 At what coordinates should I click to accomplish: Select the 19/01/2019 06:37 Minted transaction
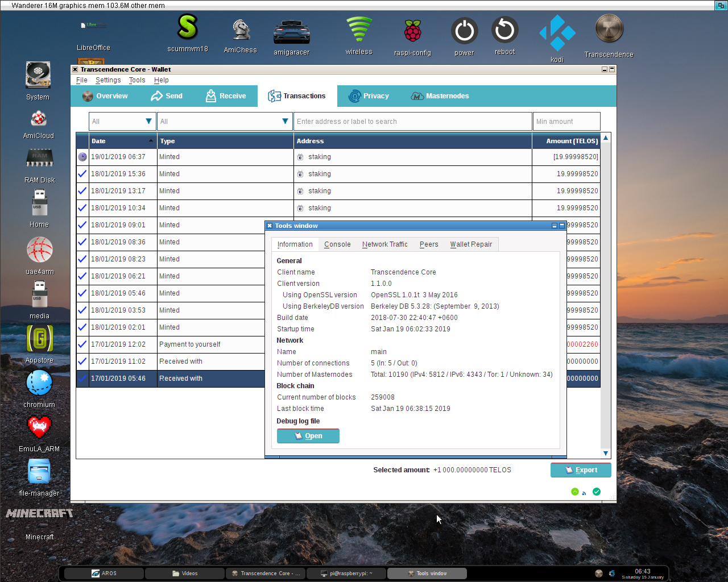338,157
